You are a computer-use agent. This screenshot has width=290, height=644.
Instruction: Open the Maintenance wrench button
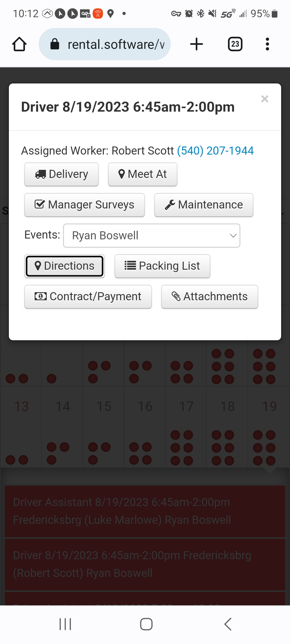(x=204, y=205)
